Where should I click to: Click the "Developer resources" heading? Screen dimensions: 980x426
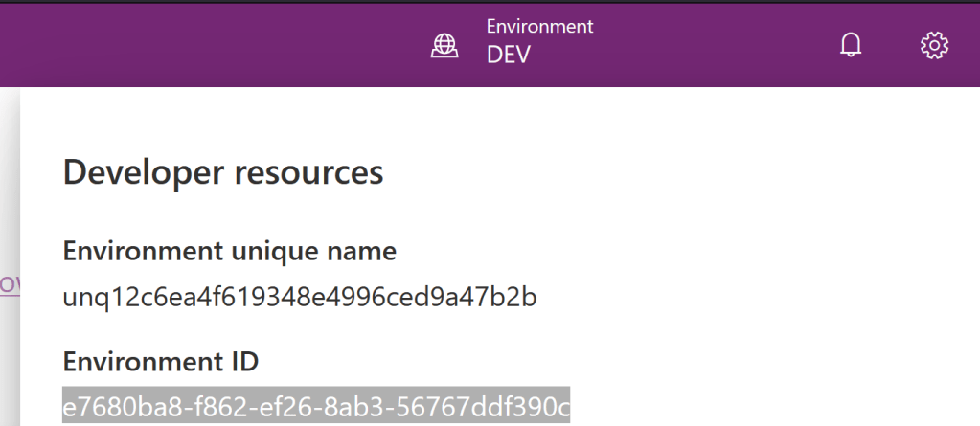[223, 172]
